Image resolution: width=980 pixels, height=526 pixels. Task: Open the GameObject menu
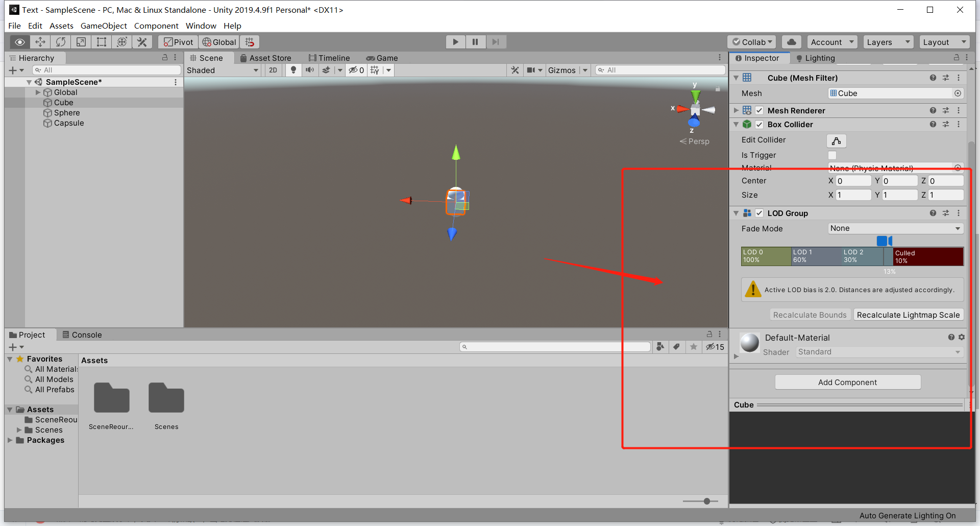pyautogui.click(x=104, y=26)
